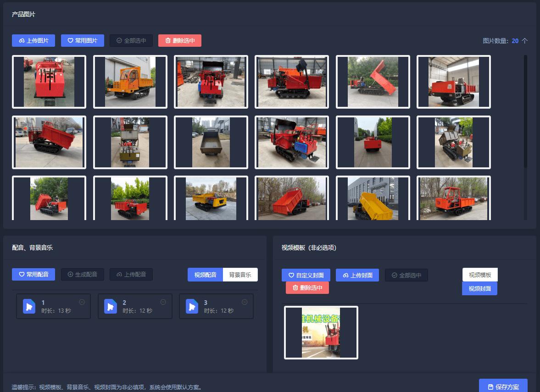Click the audio file icon of voiceover 3
540x392 pixels.
click(192, 306)
